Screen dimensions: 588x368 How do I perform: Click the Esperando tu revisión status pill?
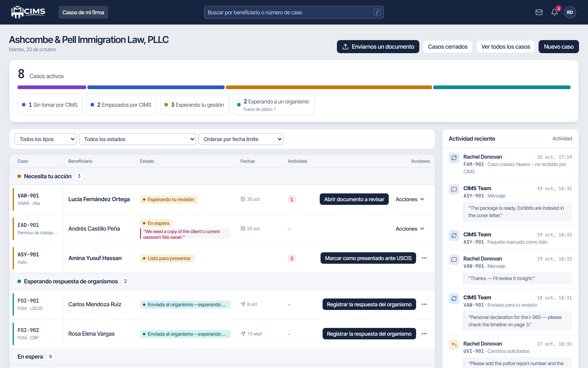169,200
